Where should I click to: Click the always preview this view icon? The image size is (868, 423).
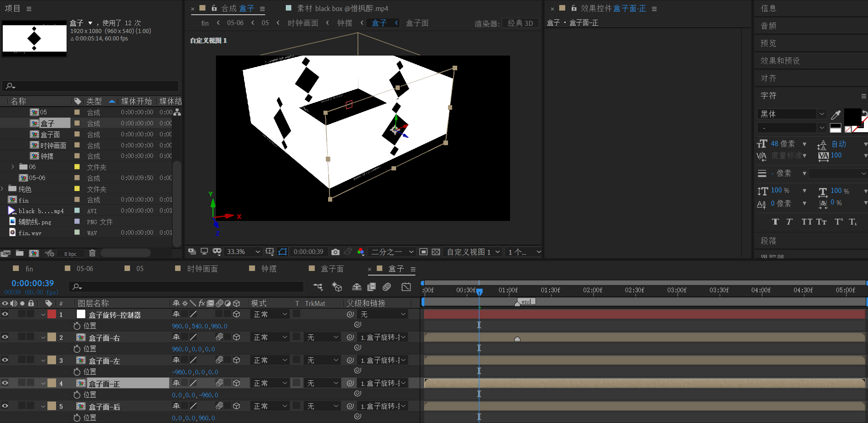pos(192,252)
